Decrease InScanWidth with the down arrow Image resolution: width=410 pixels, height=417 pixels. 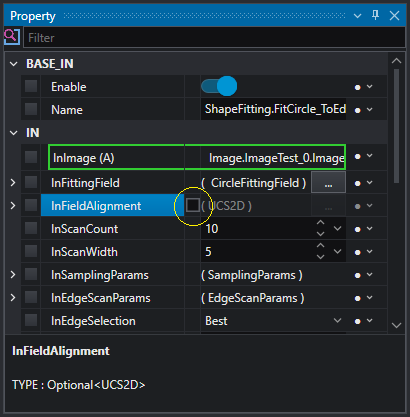320,257
